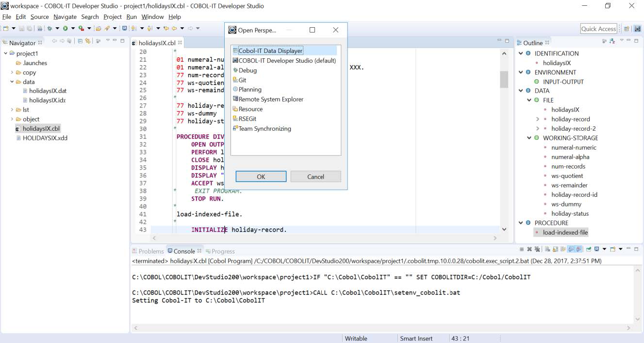This screenshot has height=343, width=644.
Task: Open the Window menu
Action: point(152,17)
